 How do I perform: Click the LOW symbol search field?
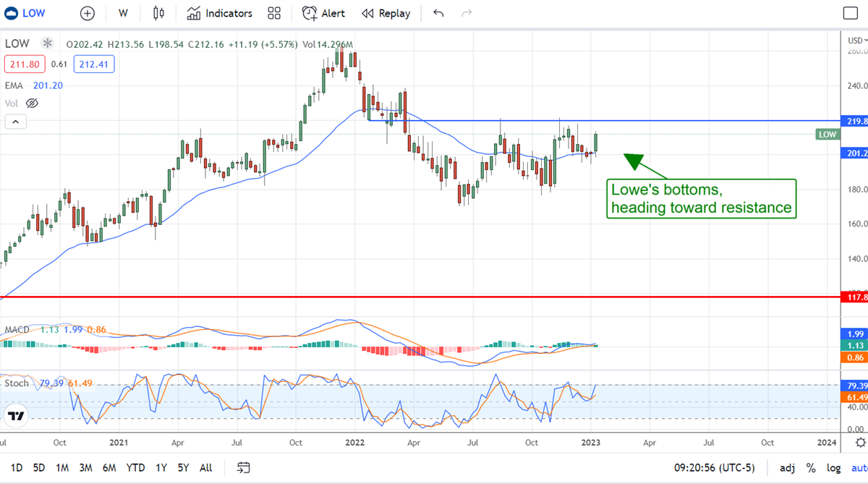(x=29, y=13)
